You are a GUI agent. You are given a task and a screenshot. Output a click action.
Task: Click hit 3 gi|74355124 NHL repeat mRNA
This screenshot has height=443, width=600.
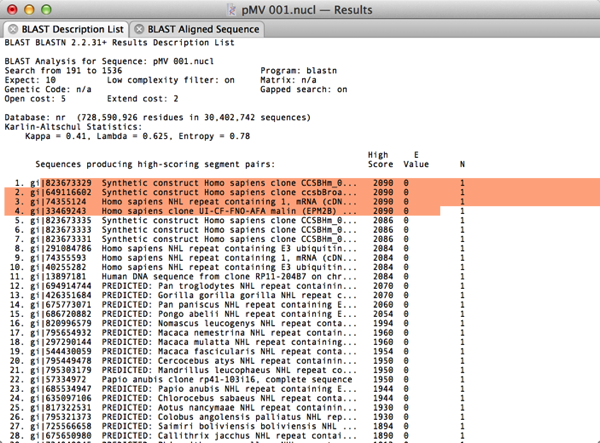(x=200, y=203)
